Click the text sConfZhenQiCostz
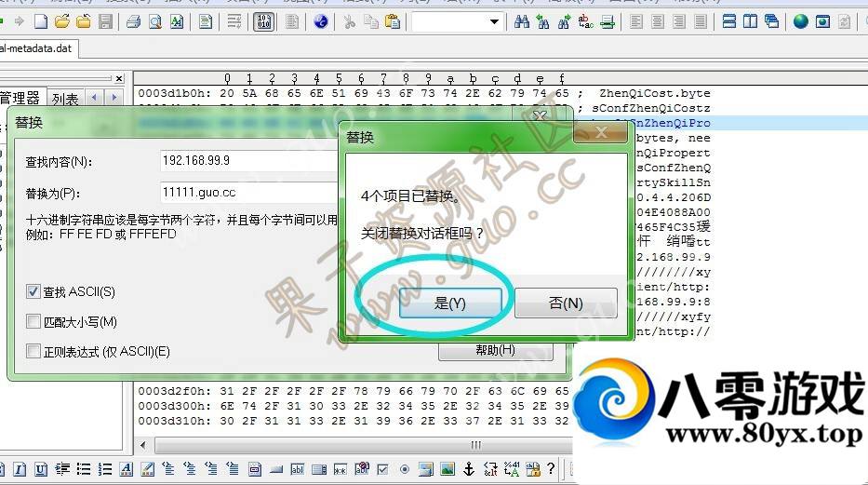Viewport: 868px width, 485px height. pyautogui.click(x=651, y=108)
